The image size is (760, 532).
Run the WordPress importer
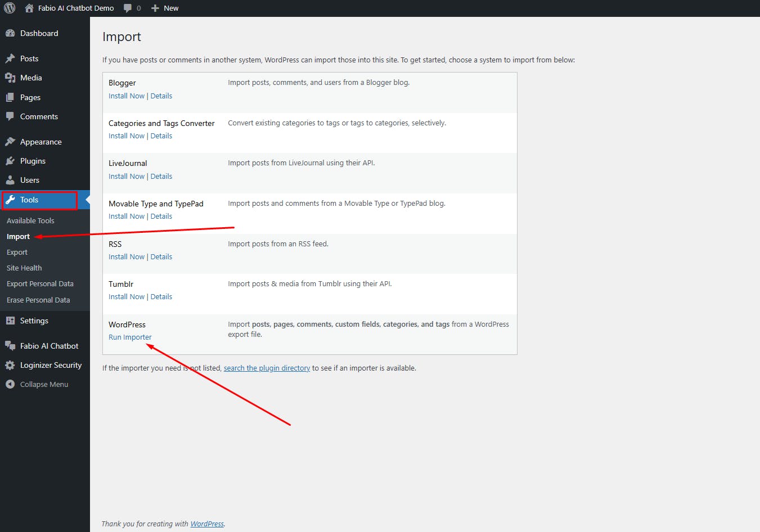click(x=130, y=337)
